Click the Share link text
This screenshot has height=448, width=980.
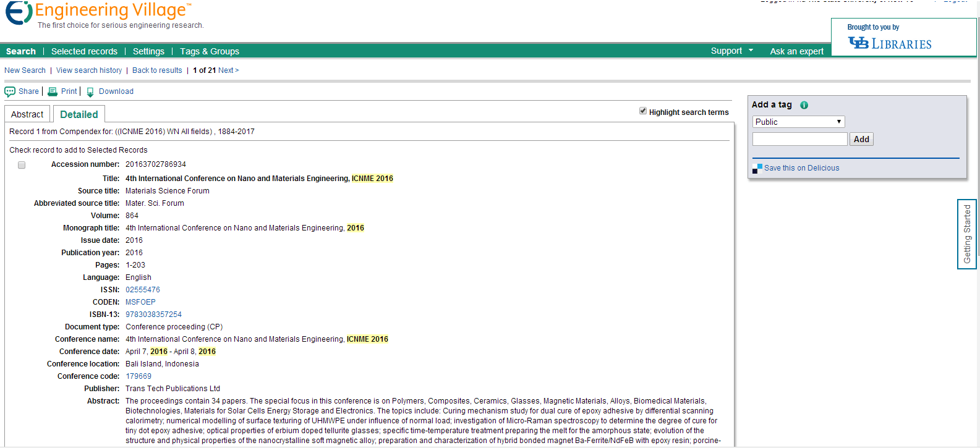point(28,91)
